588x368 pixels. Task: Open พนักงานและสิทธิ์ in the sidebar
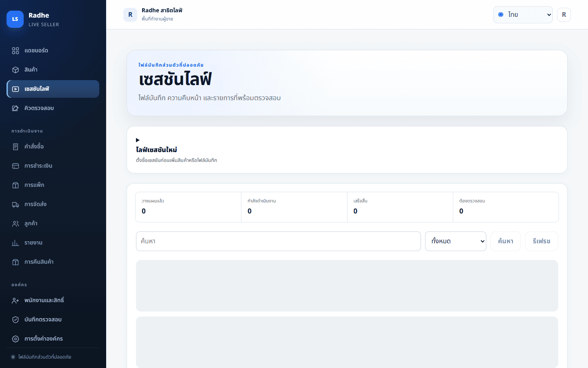(53, 301)
